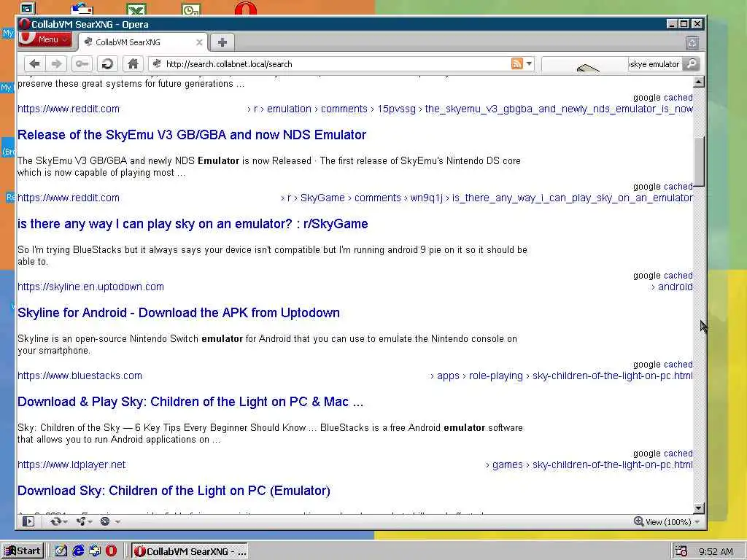Launch Opera from quick launch bar

(111, 551)
